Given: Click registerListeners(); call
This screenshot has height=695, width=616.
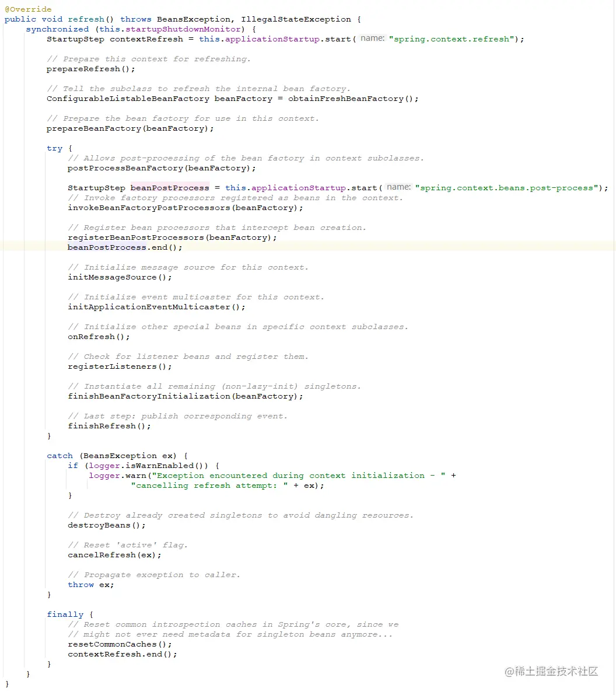Looking at the screenshot, I should [x=120, y=366].
